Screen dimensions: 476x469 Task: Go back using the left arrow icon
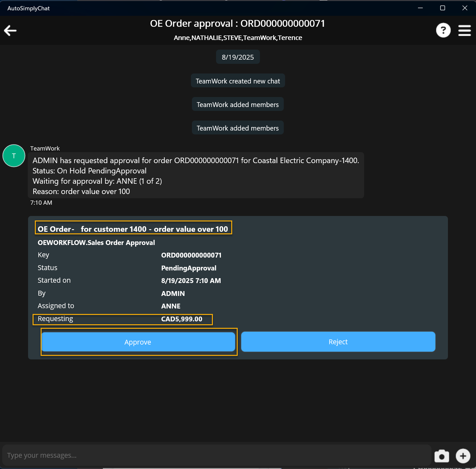point(10,31)
